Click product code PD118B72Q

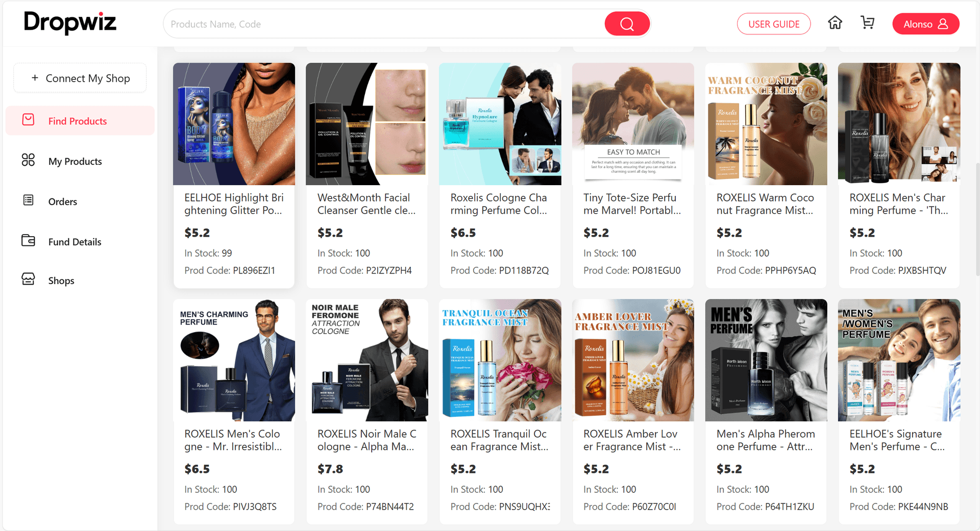pyautogui.click(x=524, y=270)
